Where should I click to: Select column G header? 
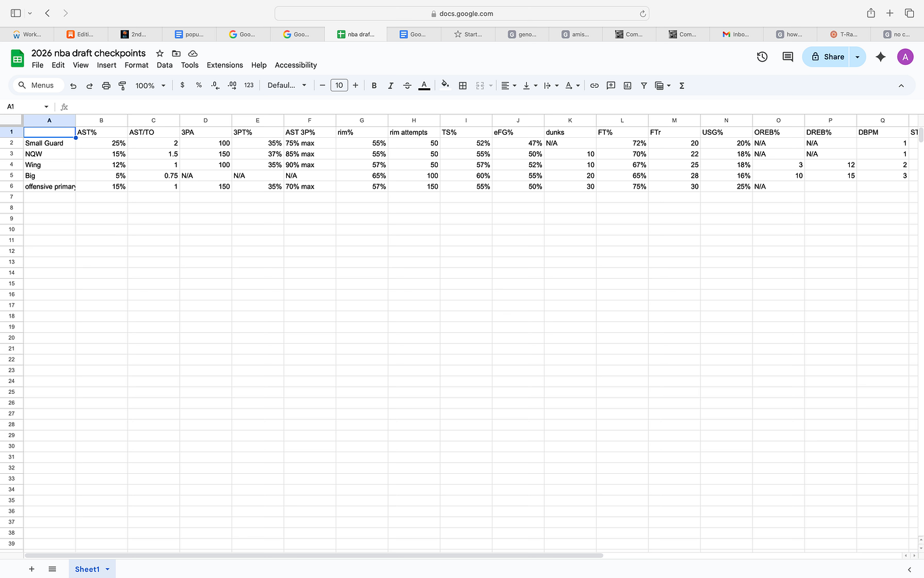362,120
